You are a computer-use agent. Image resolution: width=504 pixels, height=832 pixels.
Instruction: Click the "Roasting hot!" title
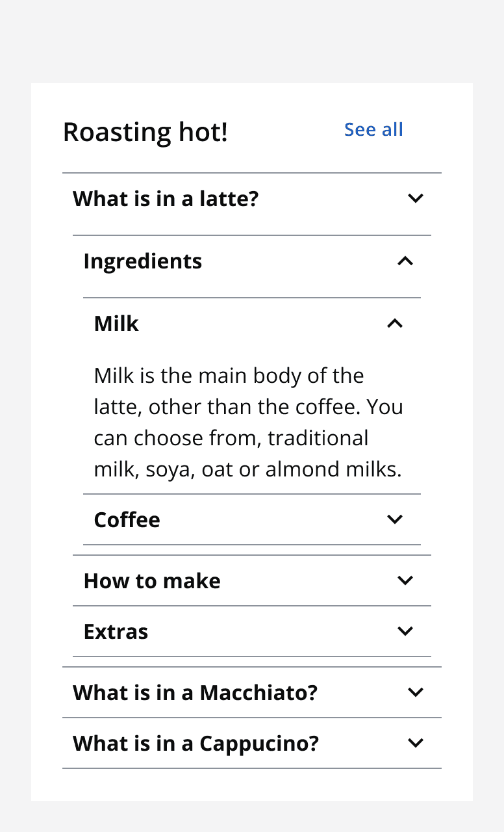[145, 132]
